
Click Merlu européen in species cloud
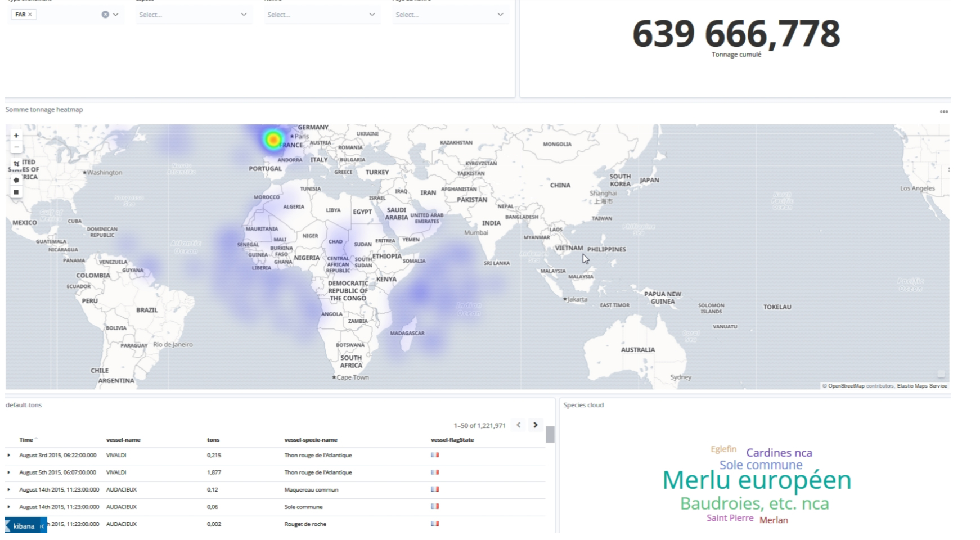coord(757,480)
